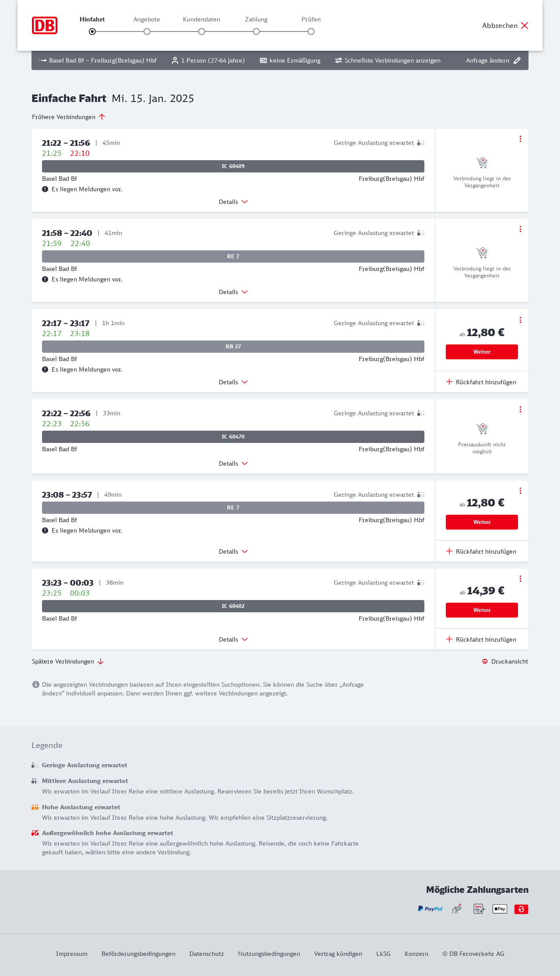The width and height of the screenshot is (560, 976).
Task: Click the Abbrechen close icon
Action: [x=525, y=25]
